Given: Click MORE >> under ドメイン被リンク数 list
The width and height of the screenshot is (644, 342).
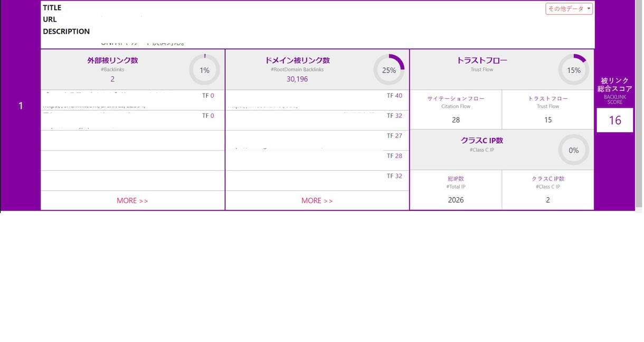Looking at the screenshot, I should (317, 200).
